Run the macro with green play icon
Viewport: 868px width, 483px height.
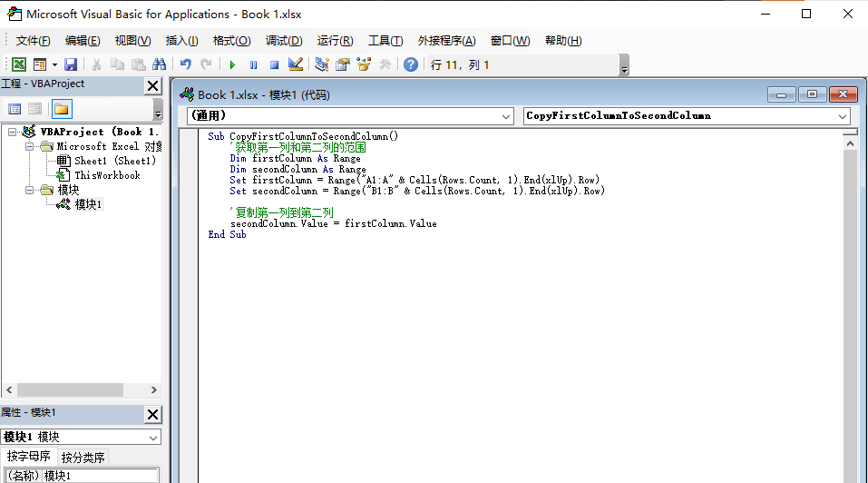[x=232, y=64]
